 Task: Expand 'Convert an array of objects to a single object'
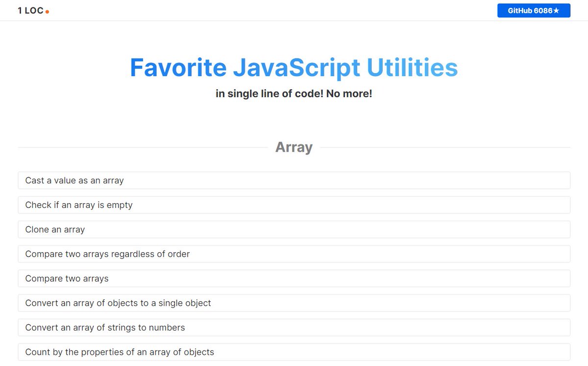click(x=294, y=303)
